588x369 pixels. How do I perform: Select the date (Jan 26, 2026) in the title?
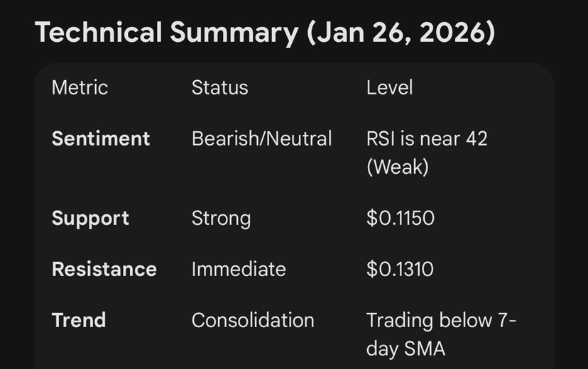[x=401, y=33]
